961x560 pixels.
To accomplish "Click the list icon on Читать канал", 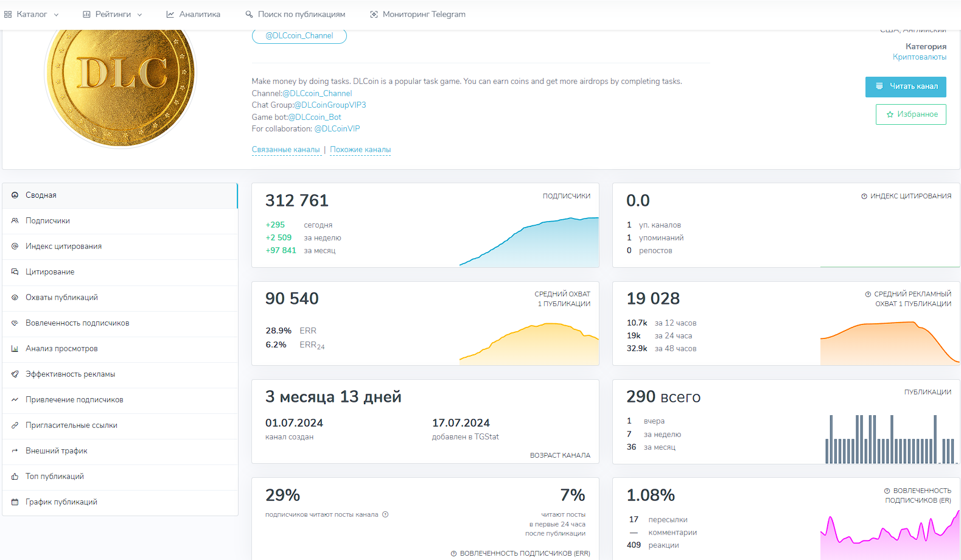I will pyautogui.click(x=879, y=86).
